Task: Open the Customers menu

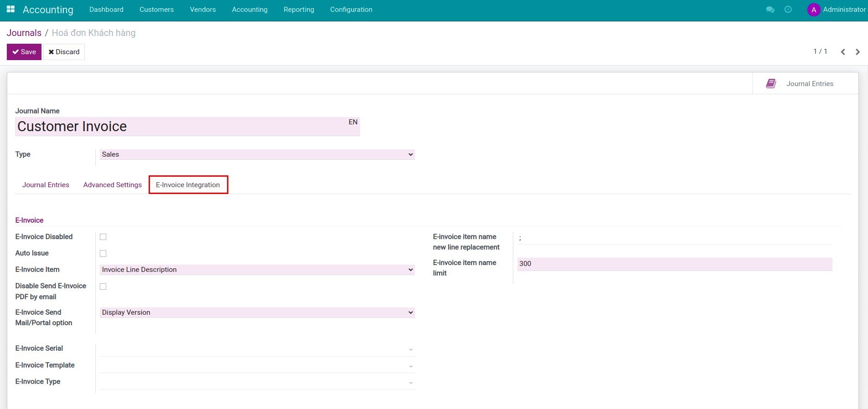Action: (x=156, y=10)
